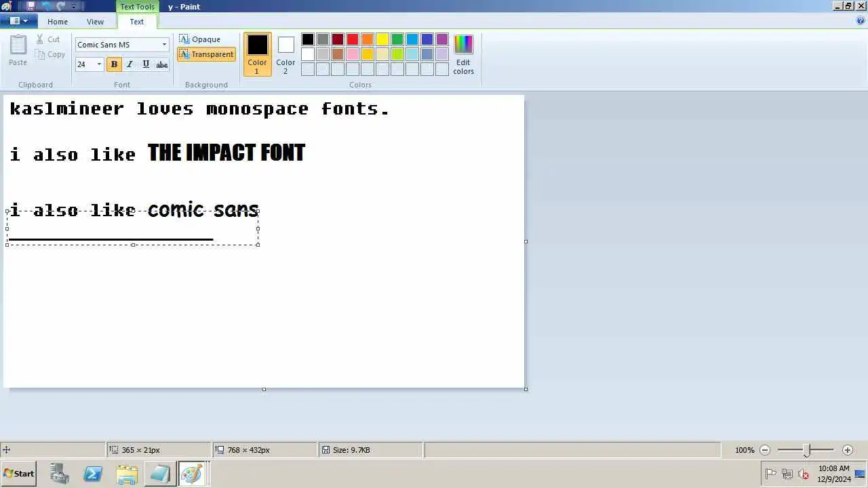Screen dimensions: 868x488
Task: Pick the bright red swatch
Action: coord(353,39)
